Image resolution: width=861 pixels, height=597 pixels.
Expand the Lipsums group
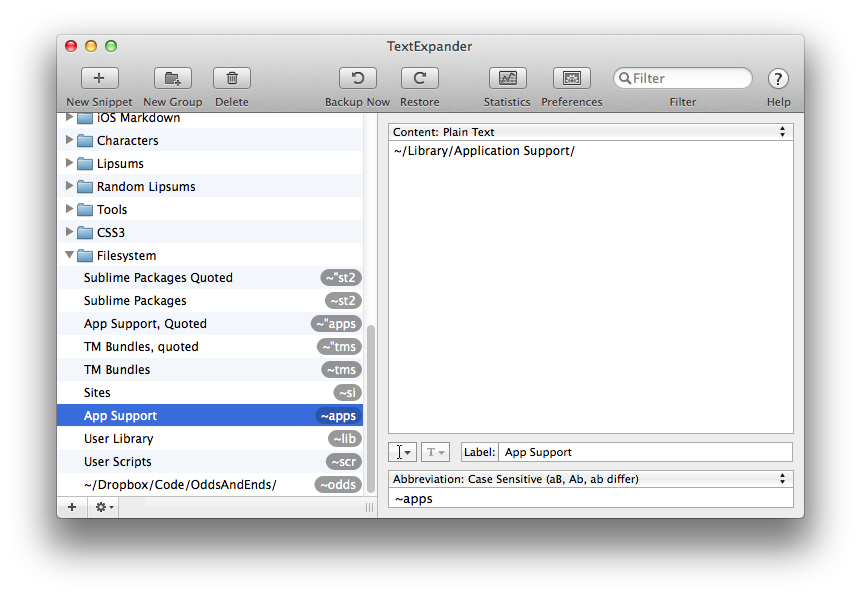[x=69, y=163]
